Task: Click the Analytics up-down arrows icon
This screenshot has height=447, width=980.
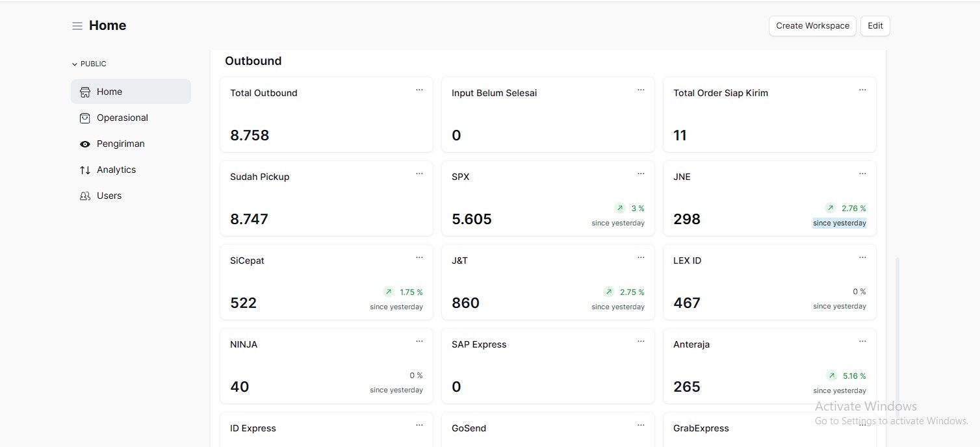Action: [85, 170]
